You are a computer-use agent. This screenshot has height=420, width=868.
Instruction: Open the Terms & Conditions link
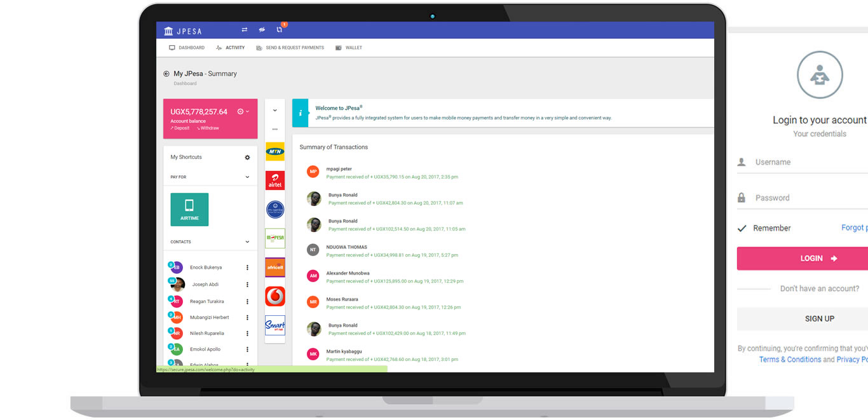click(790, 360)
